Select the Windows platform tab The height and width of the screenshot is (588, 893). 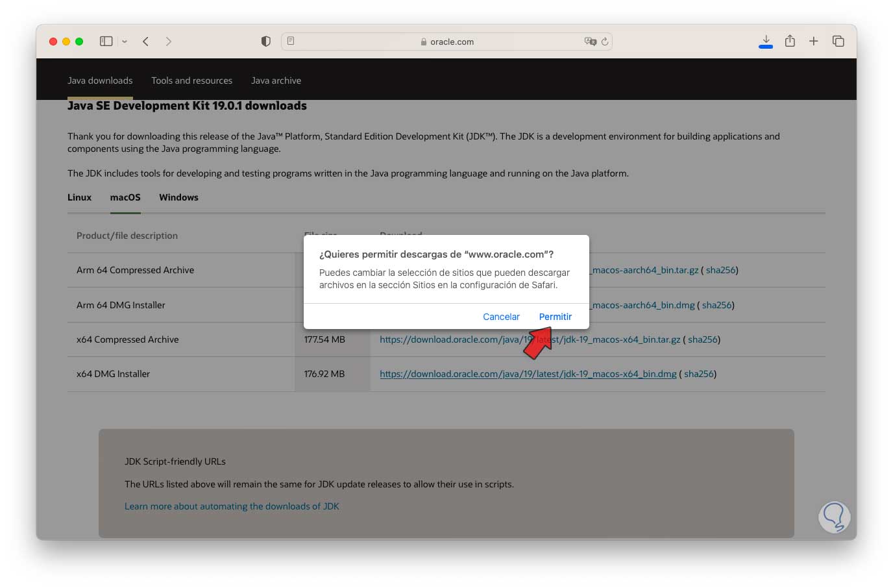coord(178,197)
